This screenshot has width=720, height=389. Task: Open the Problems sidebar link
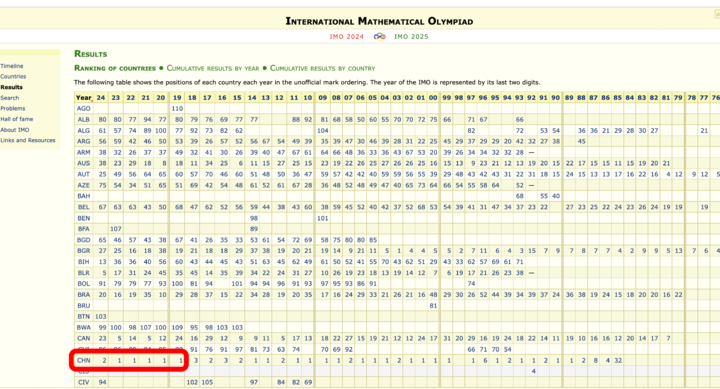(x=12, y=108)
